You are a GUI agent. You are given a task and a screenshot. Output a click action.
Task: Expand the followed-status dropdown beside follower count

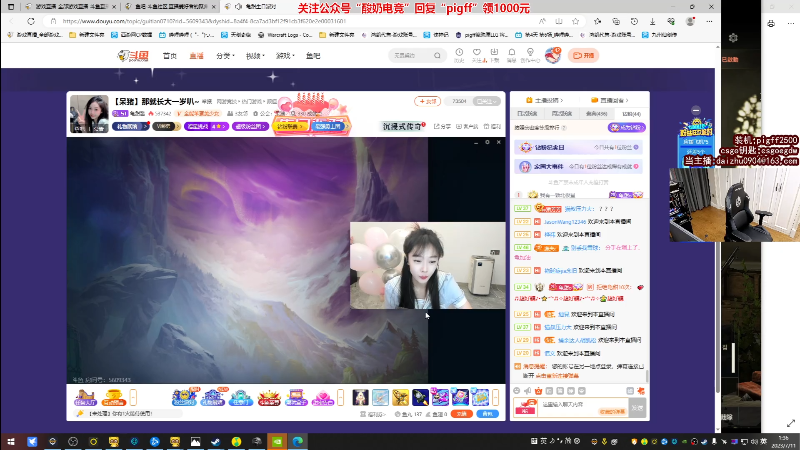point(486,101)
